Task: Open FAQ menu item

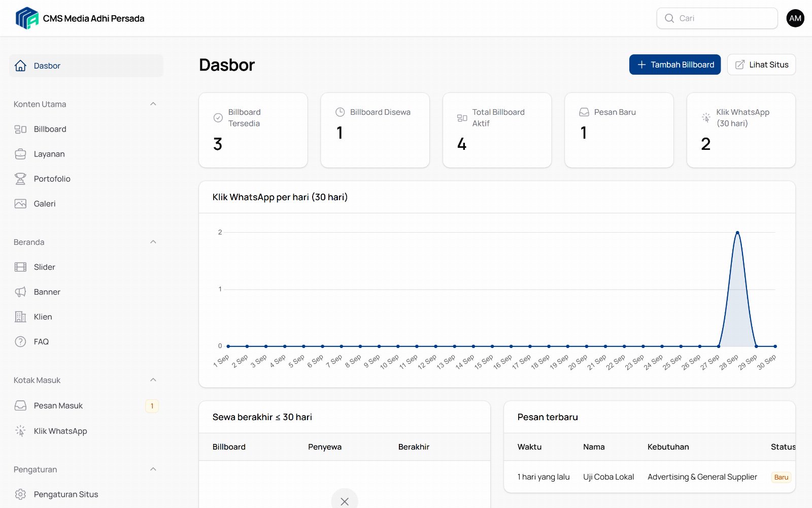Action: tap(86, 342)
